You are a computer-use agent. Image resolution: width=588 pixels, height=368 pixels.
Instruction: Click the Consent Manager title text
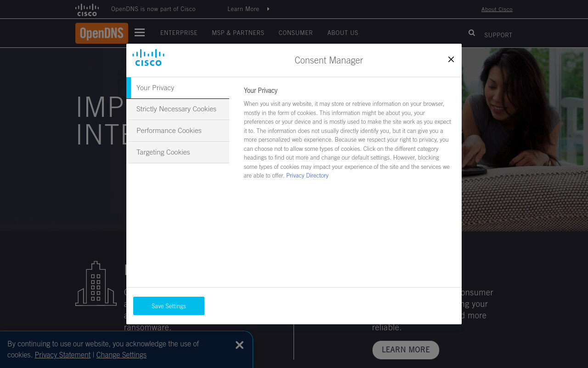(328, 60)
